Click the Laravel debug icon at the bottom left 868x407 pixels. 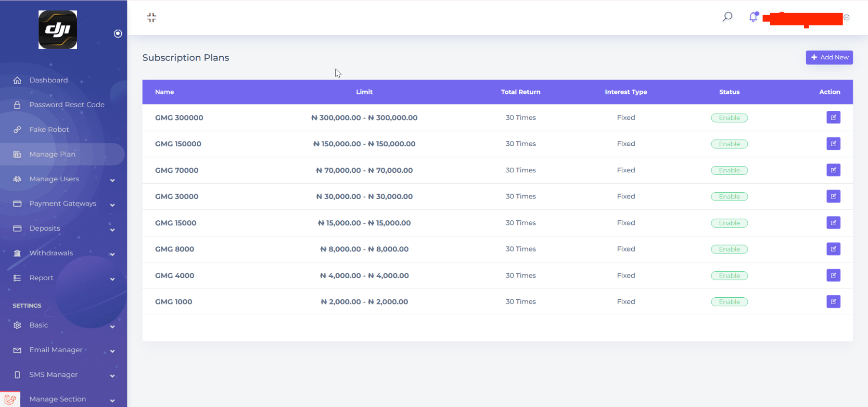pos(10,399)
